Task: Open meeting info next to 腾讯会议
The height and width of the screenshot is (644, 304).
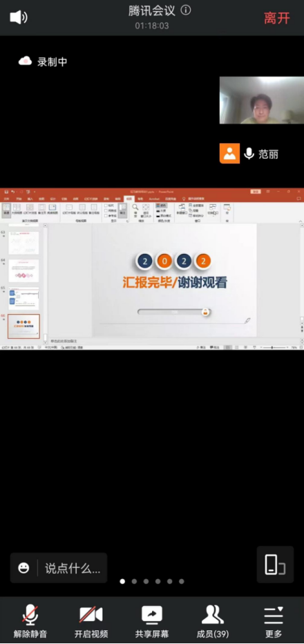Action: pyautogui.click(x=186, y=10)
